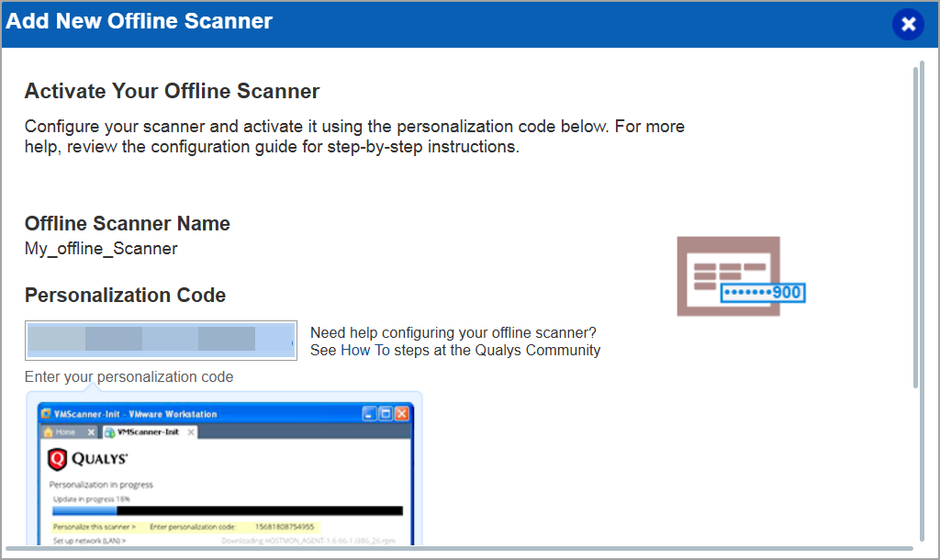Click the VMScanner-Init tab icon
Viewport: 940px width, 560px height.
110,433
